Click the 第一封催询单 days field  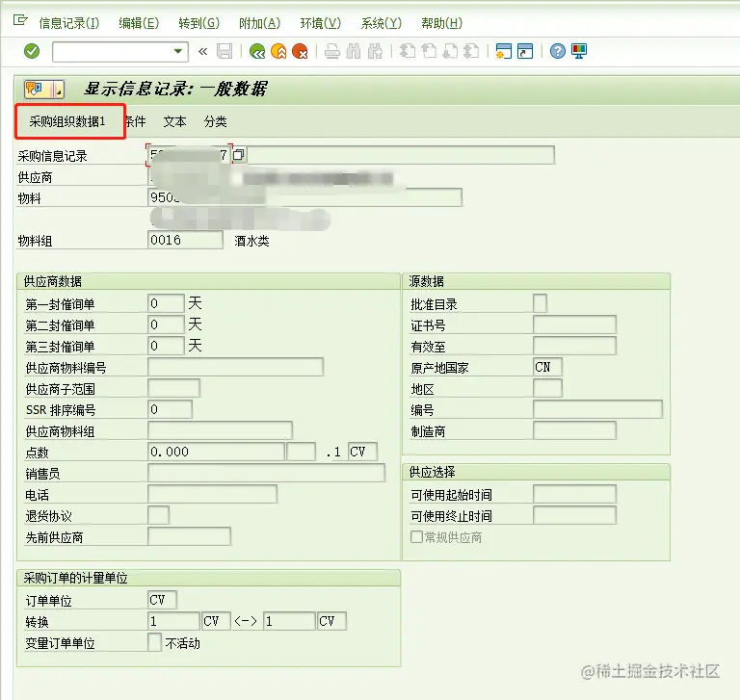pyautogui.click(x=166, y=303)
